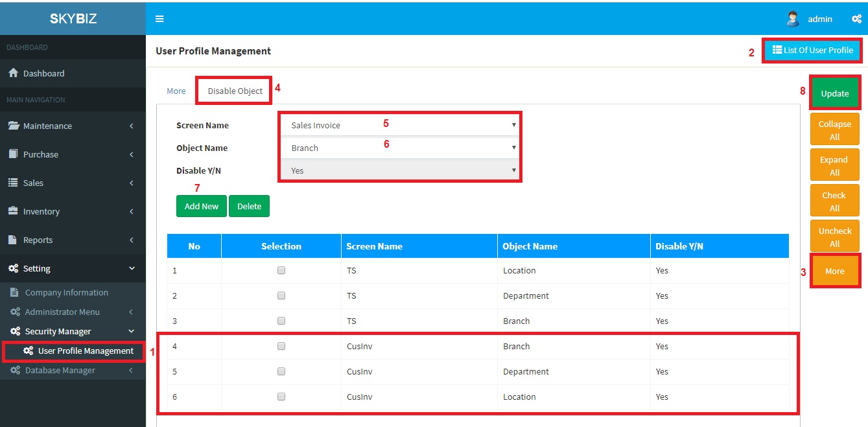This screenshot has width=868, height=427.
Task: Switch to the More tab
Action: point(176,91)
